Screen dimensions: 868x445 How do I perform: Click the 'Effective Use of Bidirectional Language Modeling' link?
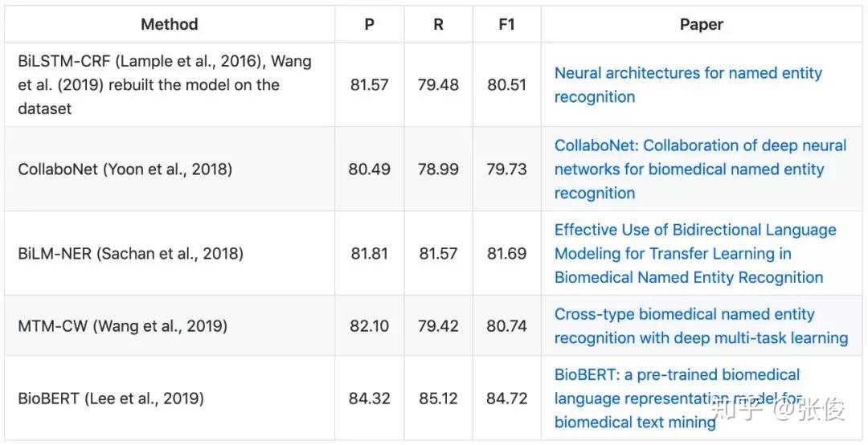click(x=695, y=253)
